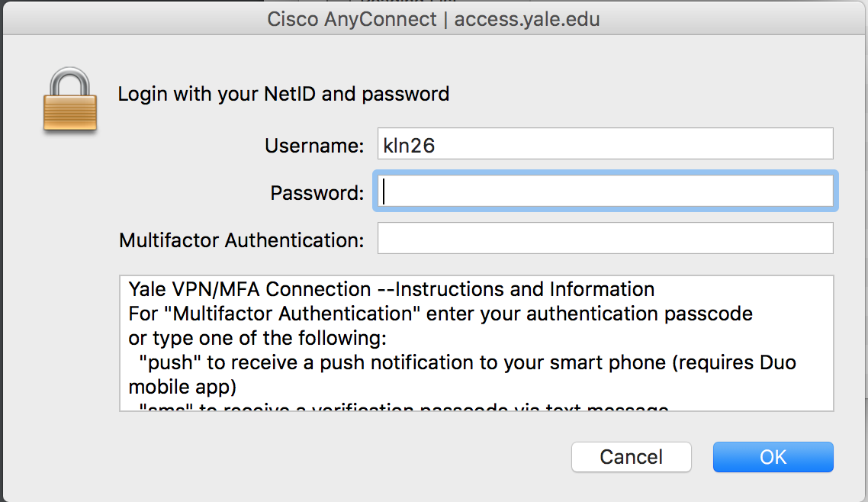Focus the Username field containing kln26
868x502 pixels.
click(x=605, y=144)
